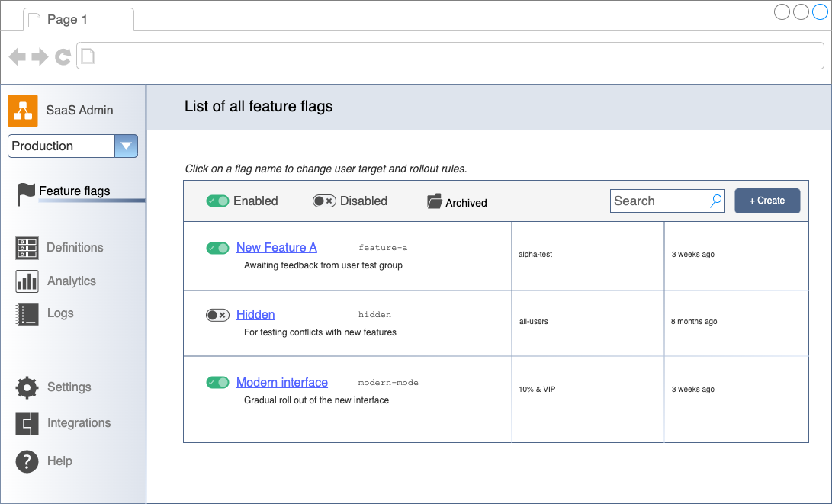Enable the Hidden flag toggle

(217, 314)
